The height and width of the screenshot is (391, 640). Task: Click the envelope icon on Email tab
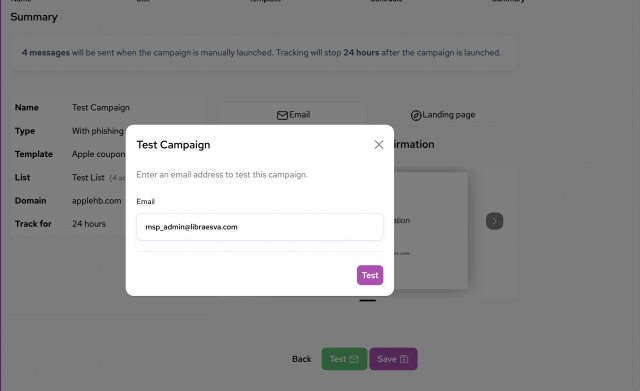[x=282, y=116]
